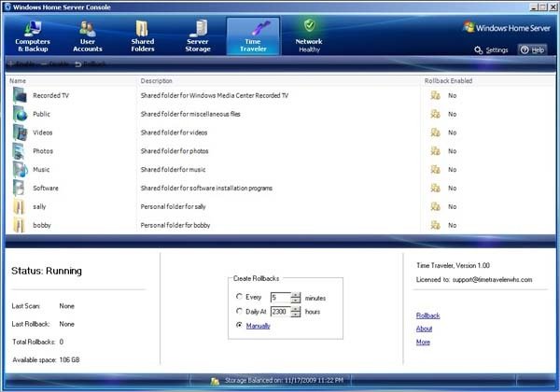Click rollback status icon for Videos
Screen dimensions: 560x392
tap(435, 133)
